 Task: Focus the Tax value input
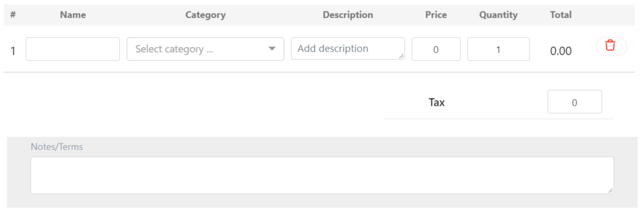pyautogui.click(x=574, y=102)
